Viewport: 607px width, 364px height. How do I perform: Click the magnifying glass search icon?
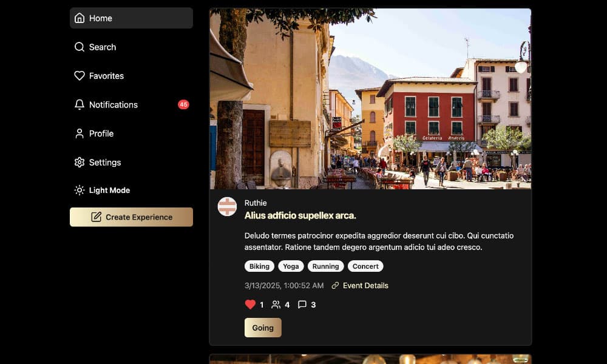[x=80, y=47]
